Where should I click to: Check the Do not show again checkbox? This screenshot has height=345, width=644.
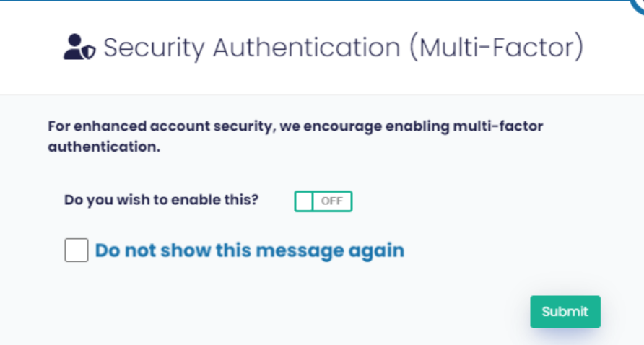point(77,250)
